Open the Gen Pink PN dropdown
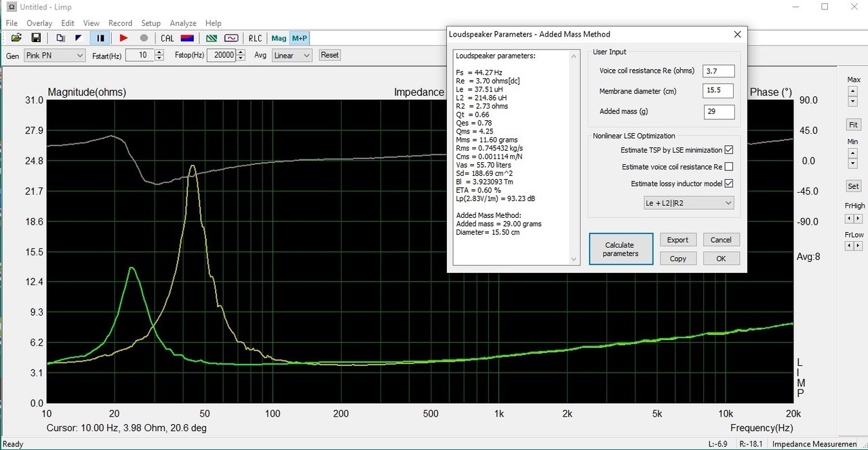Image resolution: width=868 pixels, height=450 pixels. click(54, 56)
